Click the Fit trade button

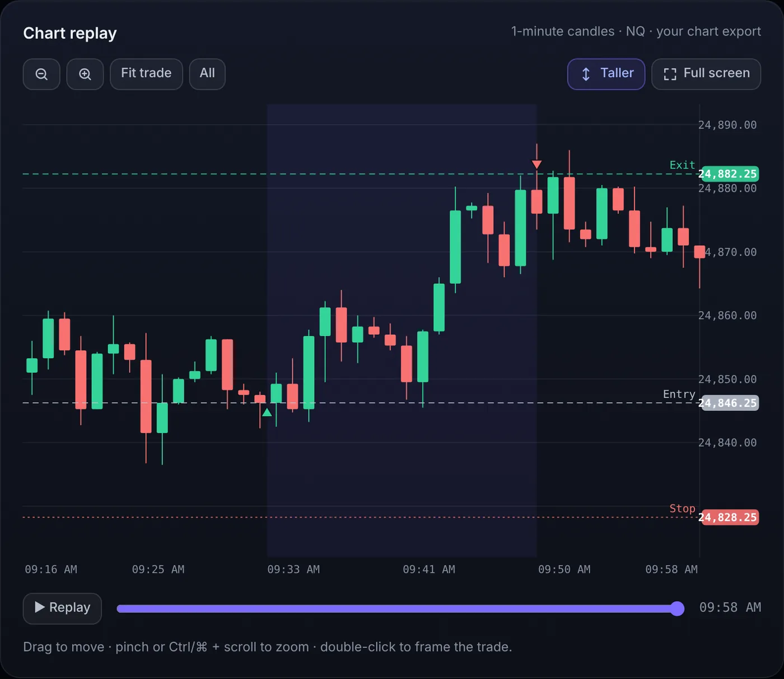tap(146, 74)
